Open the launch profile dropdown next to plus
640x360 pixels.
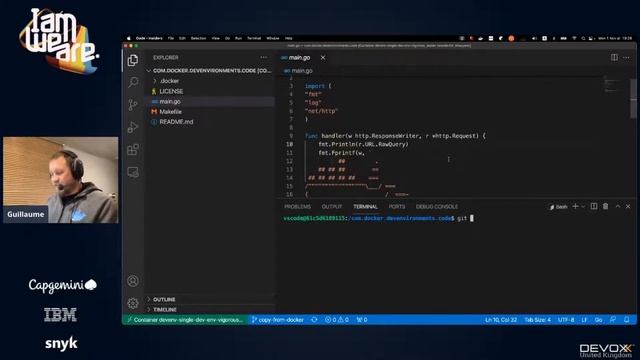pyautogui.click(x=583, y=207)
